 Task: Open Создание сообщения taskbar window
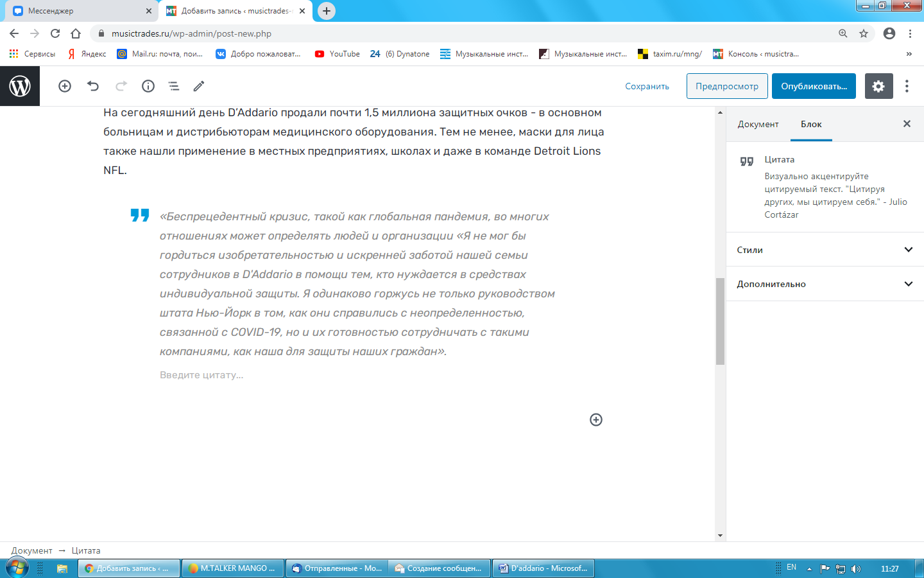tap(440, 568)
